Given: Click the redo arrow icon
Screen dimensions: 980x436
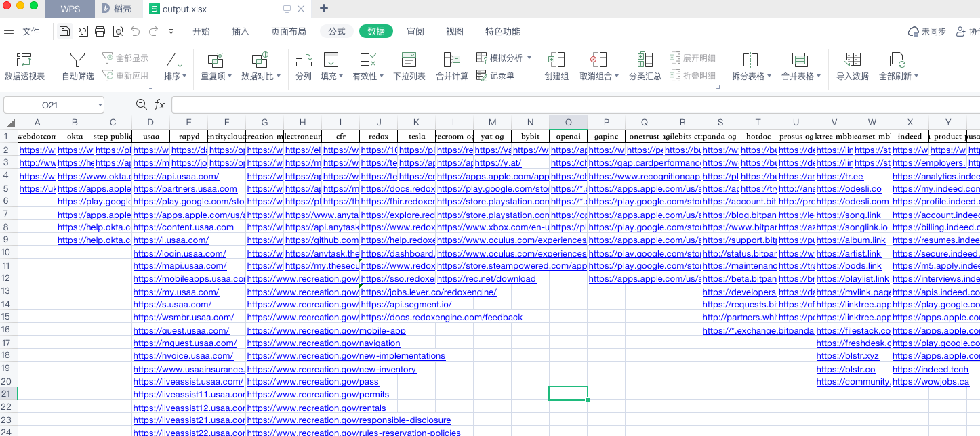Looking at the screenshot, I should pyautogui.click(x=154, y=31).
